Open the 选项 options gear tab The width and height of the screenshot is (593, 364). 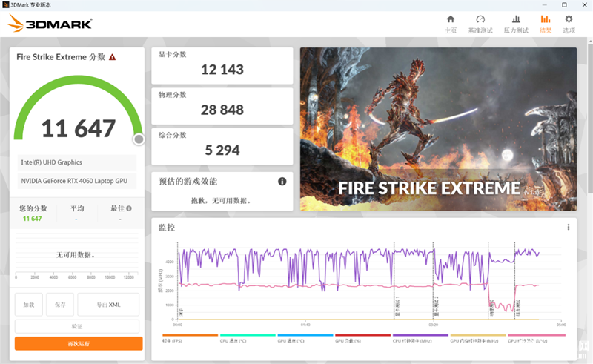[569, 24]
